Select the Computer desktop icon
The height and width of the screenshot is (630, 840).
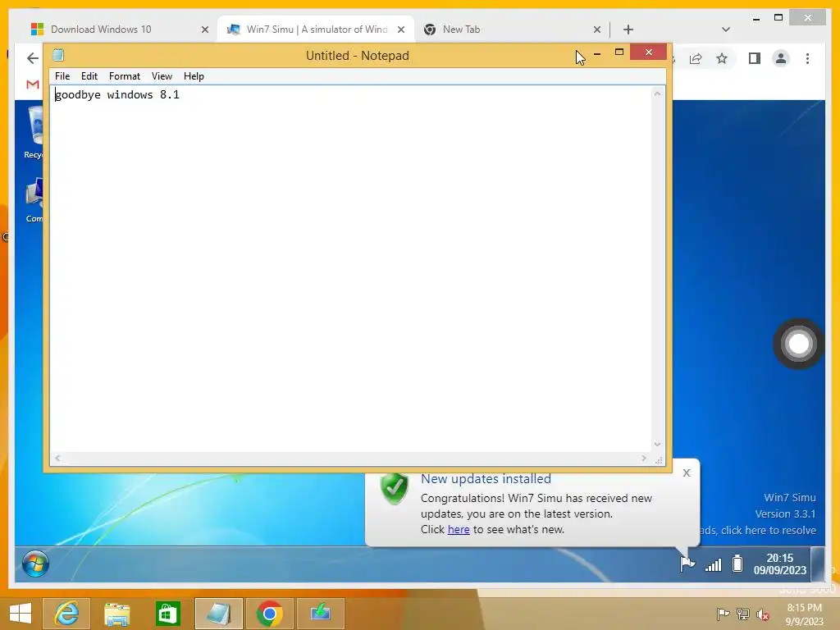[34, 200]
